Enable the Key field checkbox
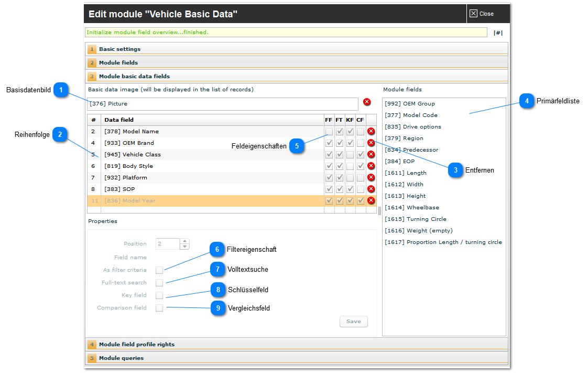The width and height of the screenshot is (588, 373). tap(159, 295)
